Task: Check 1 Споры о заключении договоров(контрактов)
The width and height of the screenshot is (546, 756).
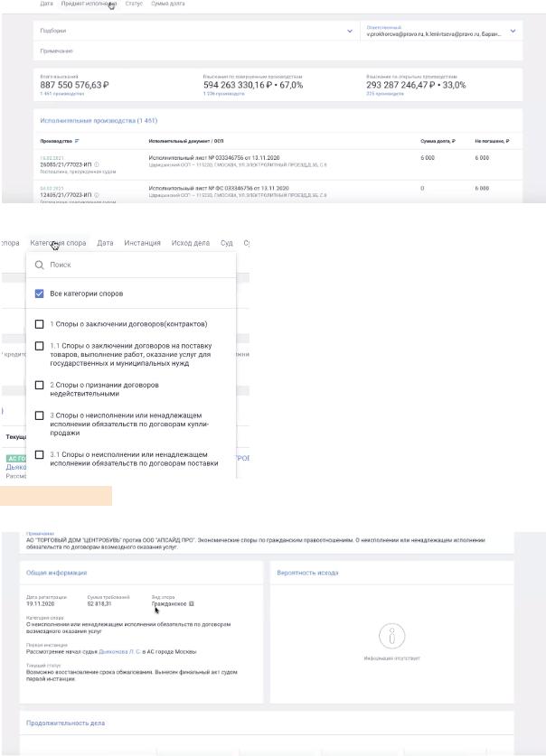Action: (x=40, y=324)
